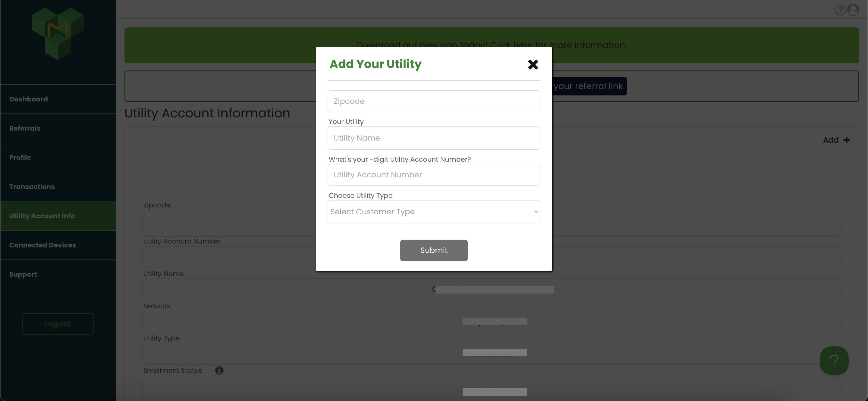
Task: Click the Zipcode input field in dialog
Action: click(434, 101)
